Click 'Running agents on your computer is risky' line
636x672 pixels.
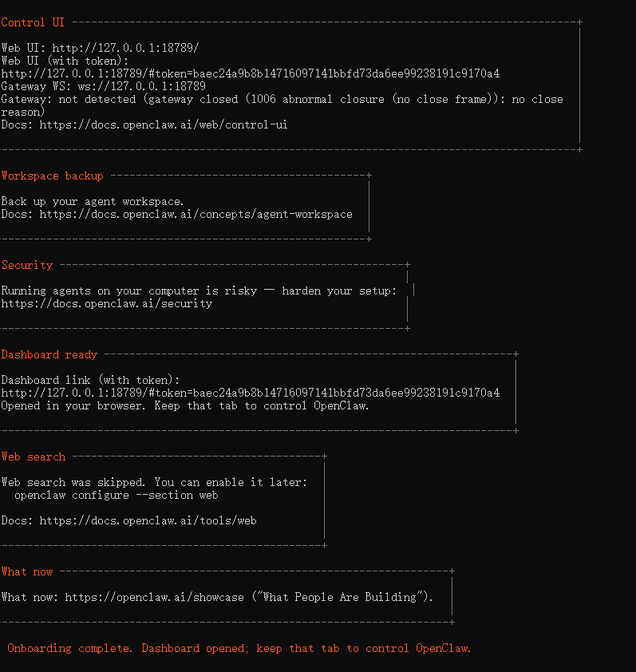199,291
